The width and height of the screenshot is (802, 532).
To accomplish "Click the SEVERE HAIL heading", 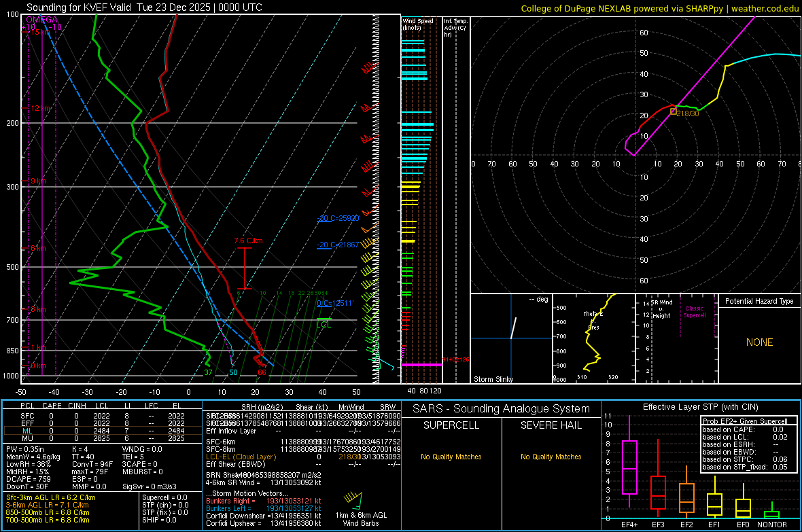I will (x=551, y=425).
